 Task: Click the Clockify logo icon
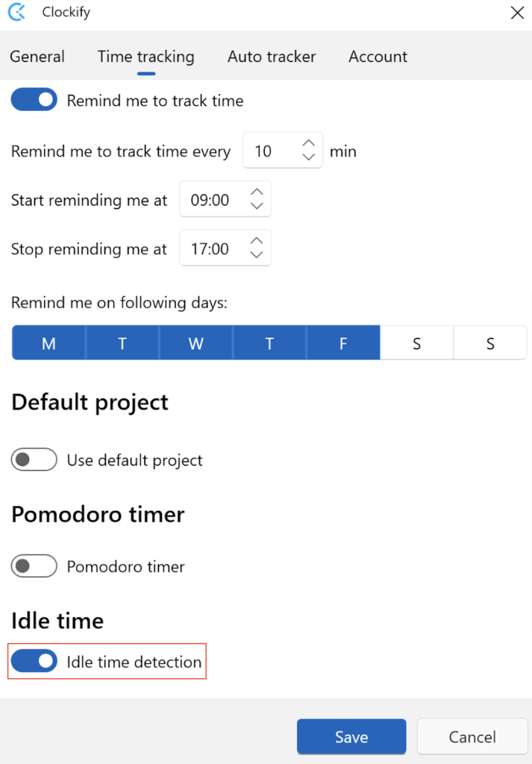point(17,12)
